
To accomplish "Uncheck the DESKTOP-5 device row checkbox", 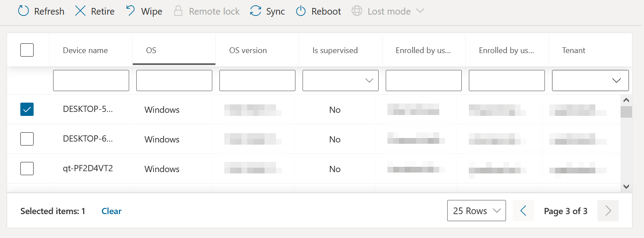I will (27, 109).
